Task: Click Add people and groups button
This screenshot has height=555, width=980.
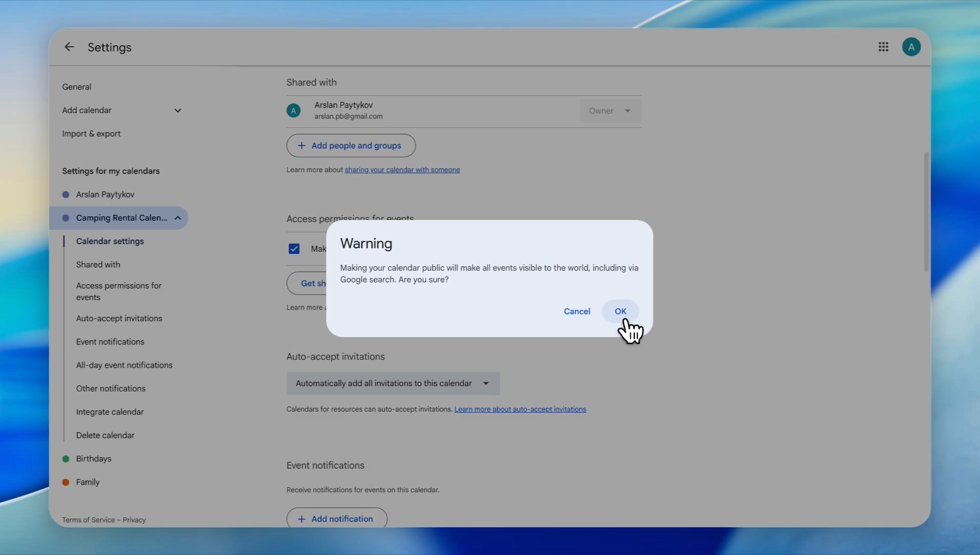Action: coord(351,146)
